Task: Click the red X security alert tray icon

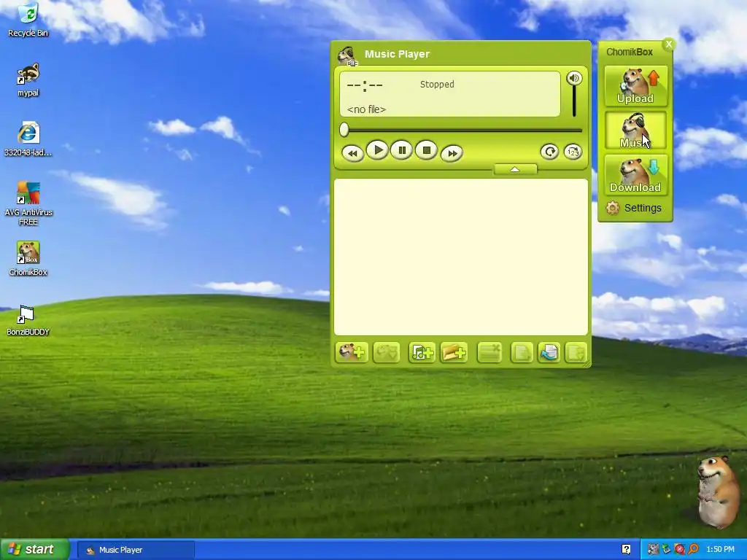Action: (679, 550)
